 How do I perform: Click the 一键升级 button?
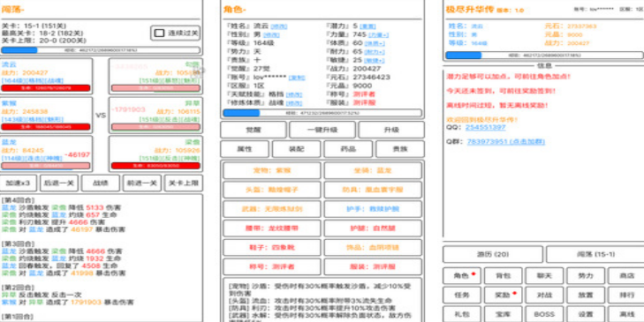322,130
